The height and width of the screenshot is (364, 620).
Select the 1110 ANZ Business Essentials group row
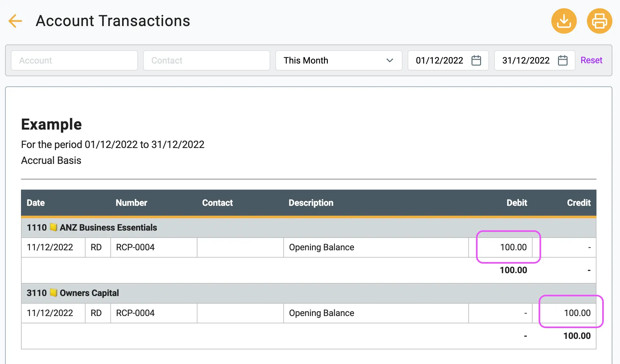309,227
